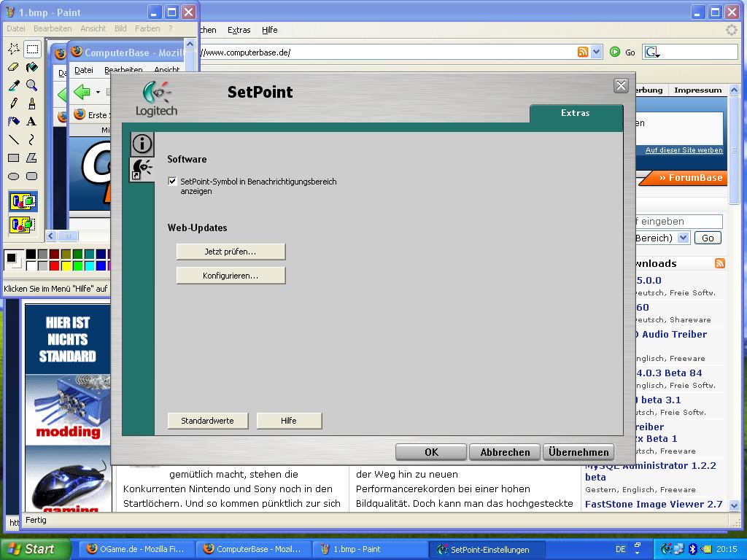Select the Pencil tool in Paint
The width and height of the screenshot is (747, 560).
point(14,104)
